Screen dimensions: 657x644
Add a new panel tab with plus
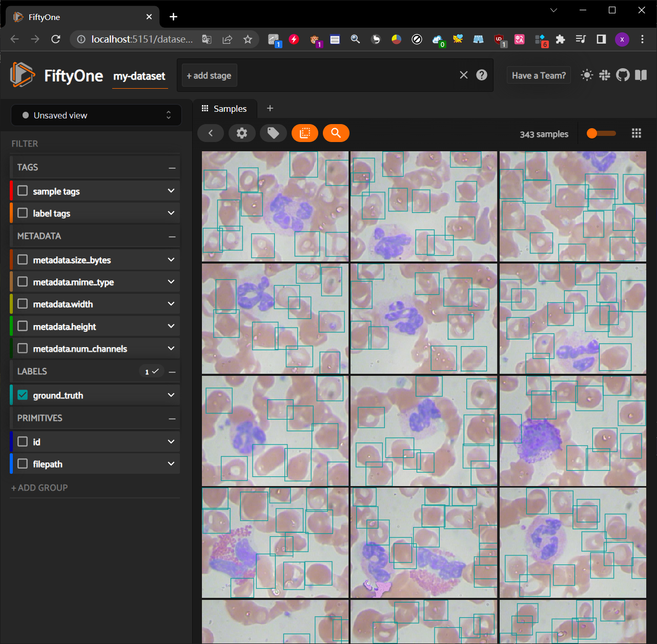point(270,108)
